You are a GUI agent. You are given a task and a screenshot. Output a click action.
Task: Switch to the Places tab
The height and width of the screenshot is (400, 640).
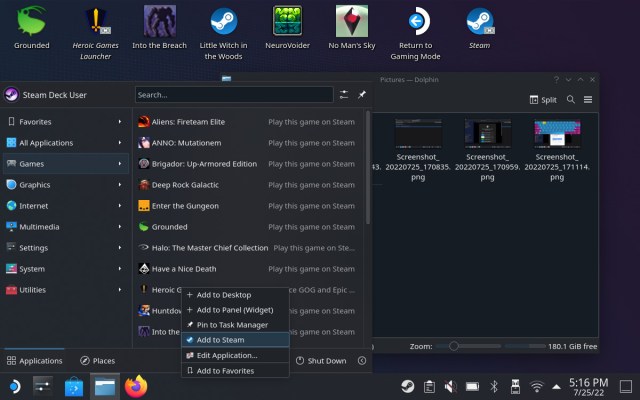point(98,360)
